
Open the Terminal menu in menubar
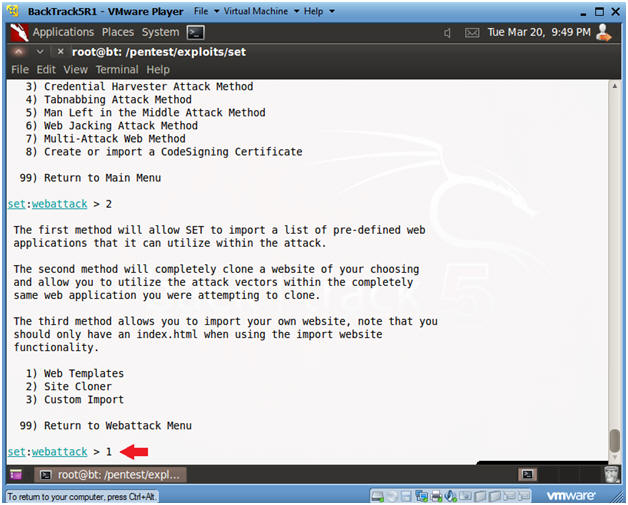pos(117,70)
